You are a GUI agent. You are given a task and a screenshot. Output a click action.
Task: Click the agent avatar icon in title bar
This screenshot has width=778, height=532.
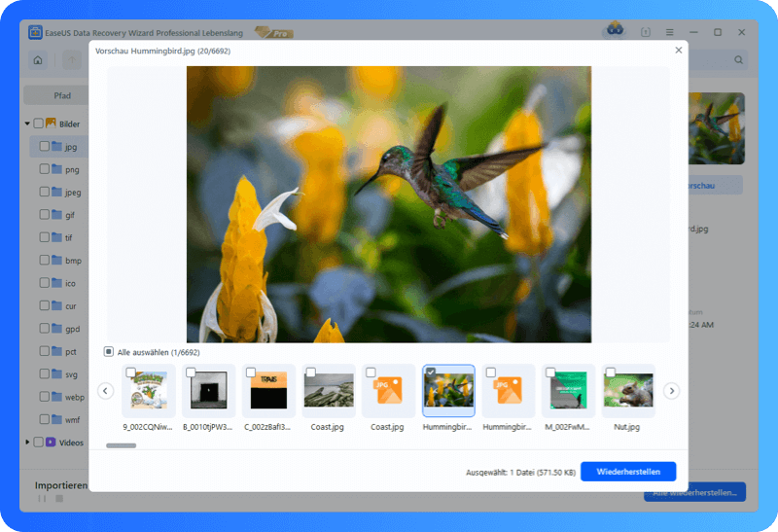(x=615, y=31)
